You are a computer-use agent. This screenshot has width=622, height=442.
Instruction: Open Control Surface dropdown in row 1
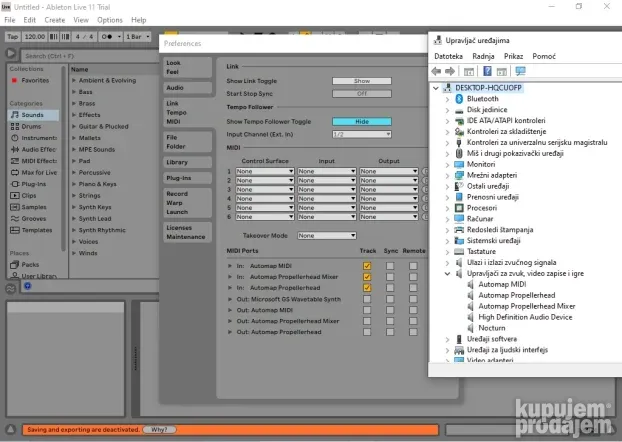pyautogui.click(x=265, y=171)
